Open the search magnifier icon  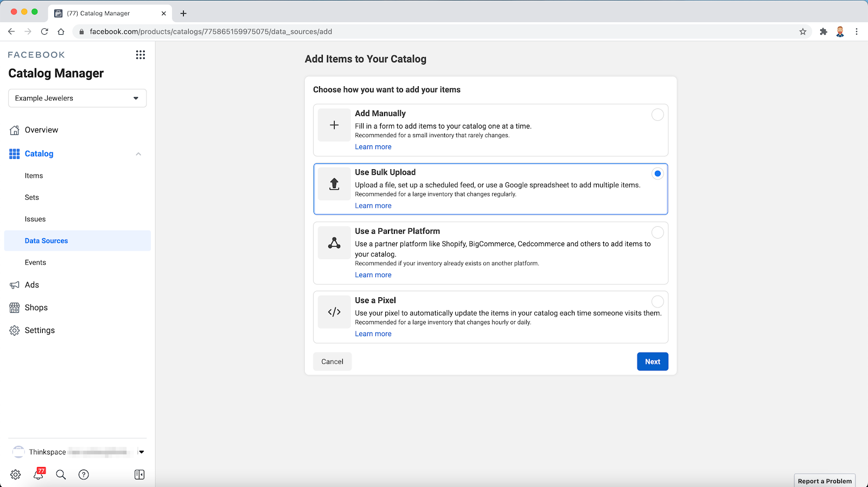point(61,475)
